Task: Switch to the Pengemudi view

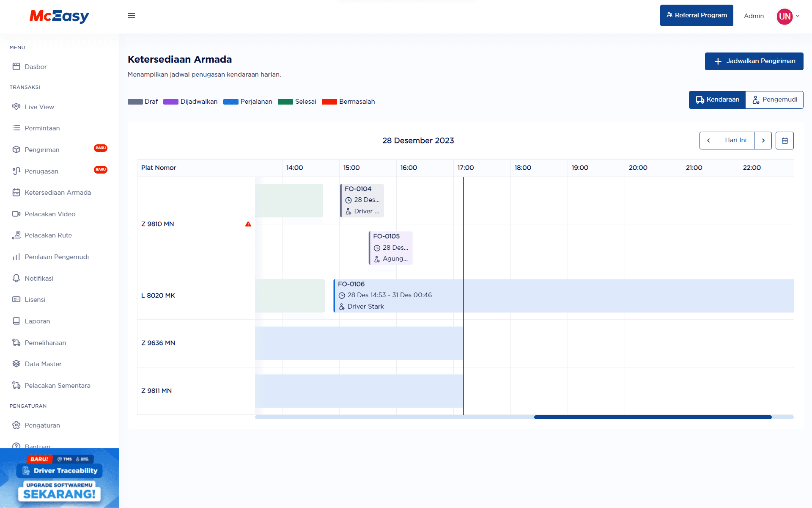Action: [x=774, y=99]
